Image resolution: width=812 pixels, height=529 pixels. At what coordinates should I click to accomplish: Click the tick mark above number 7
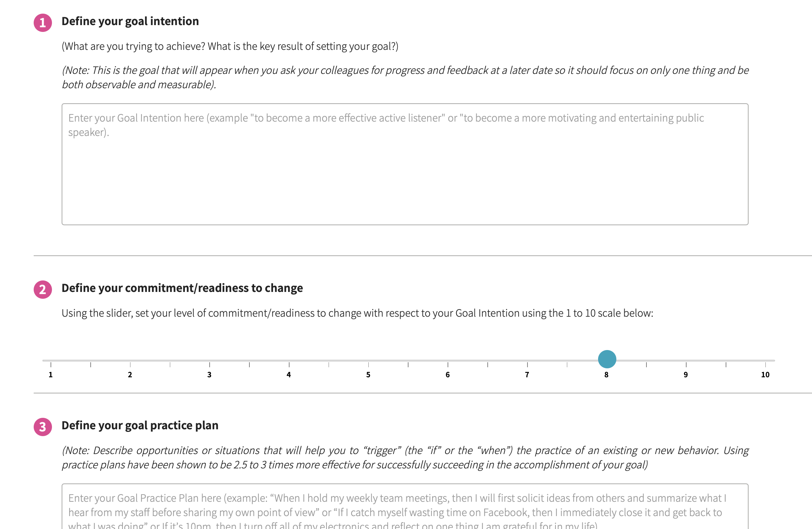(x=527, y=365)
